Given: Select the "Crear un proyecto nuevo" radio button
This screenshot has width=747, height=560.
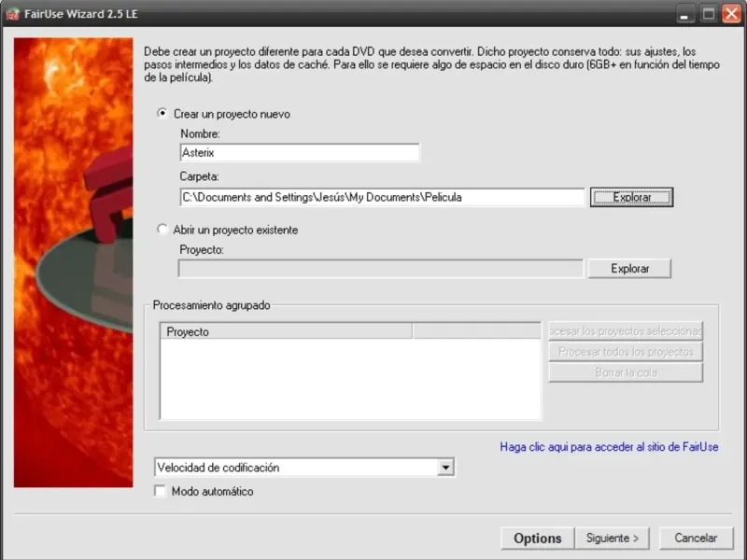Looking at the screenshot, I should point(162,114).
